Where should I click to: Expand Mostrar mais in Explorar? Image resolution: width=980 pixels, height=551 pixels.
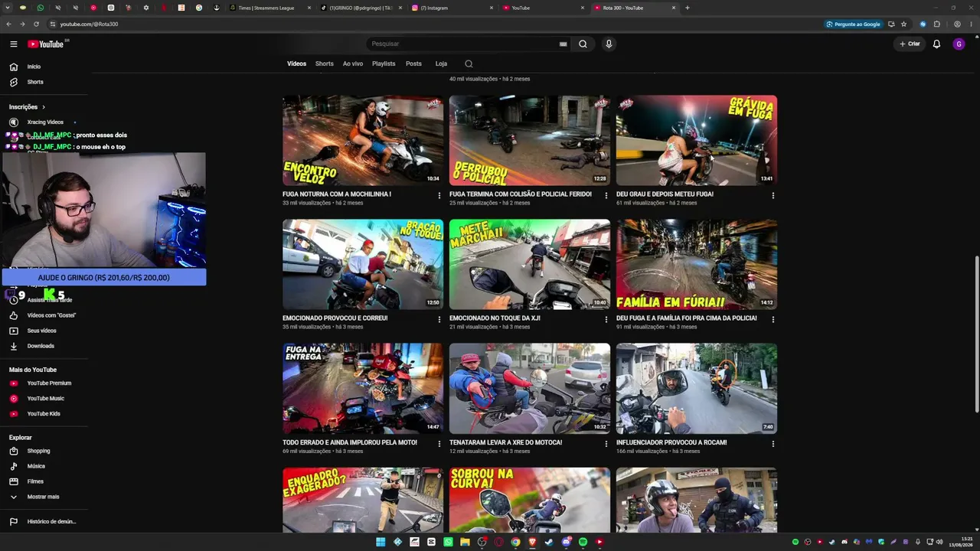44,497
